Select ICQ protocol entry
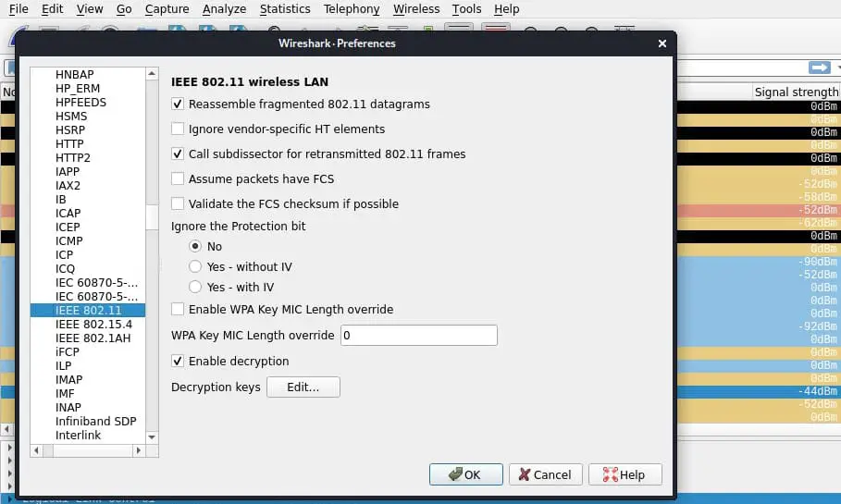The width and height of the screenshot is (841, 504). (65, 269)
